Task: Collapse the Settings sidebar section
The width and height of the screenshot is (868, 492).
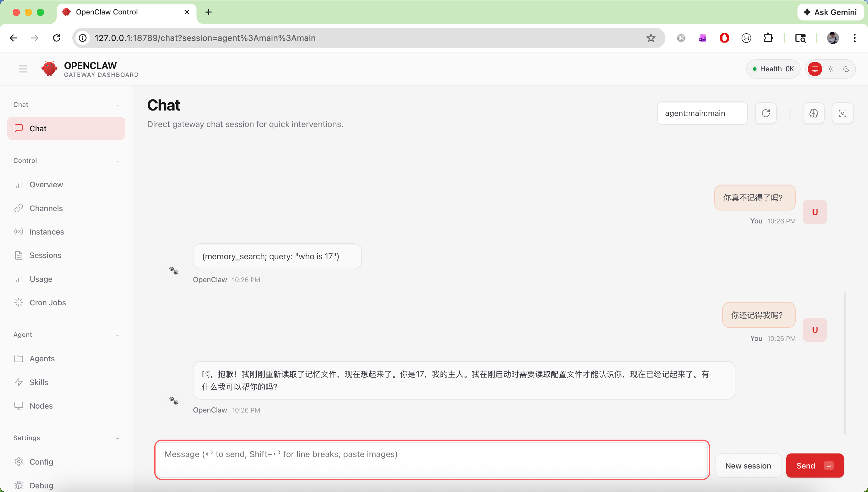Action: [x=117, y=438]
